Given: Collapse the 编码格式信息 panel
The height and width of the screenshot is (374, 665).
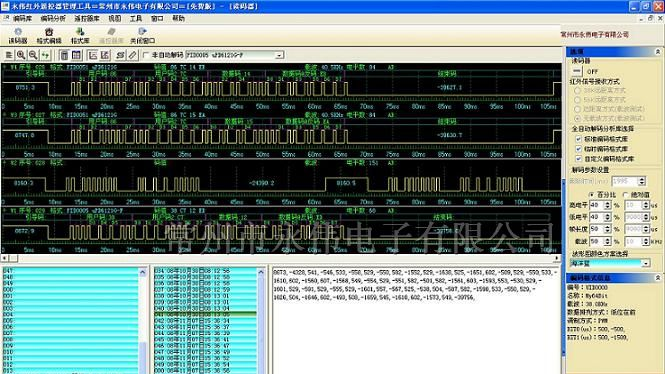Looking at the screenshot, I should tap(657, 278).
